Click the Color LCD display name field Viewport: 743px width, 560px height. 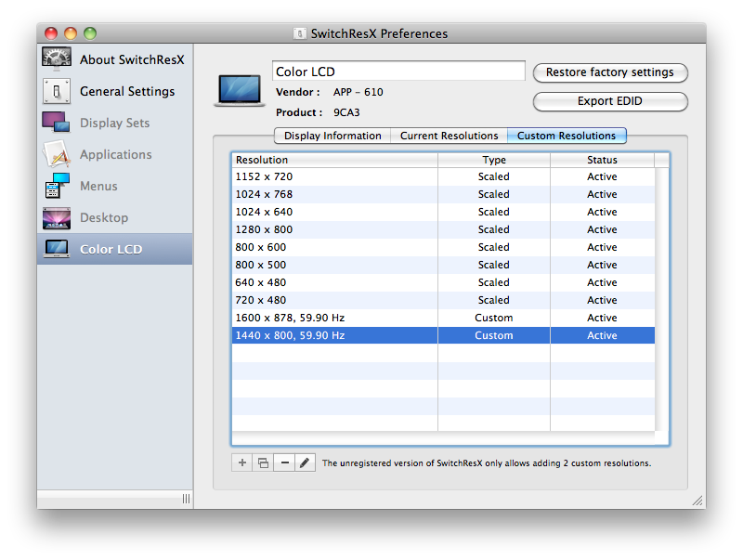(398, 72)
